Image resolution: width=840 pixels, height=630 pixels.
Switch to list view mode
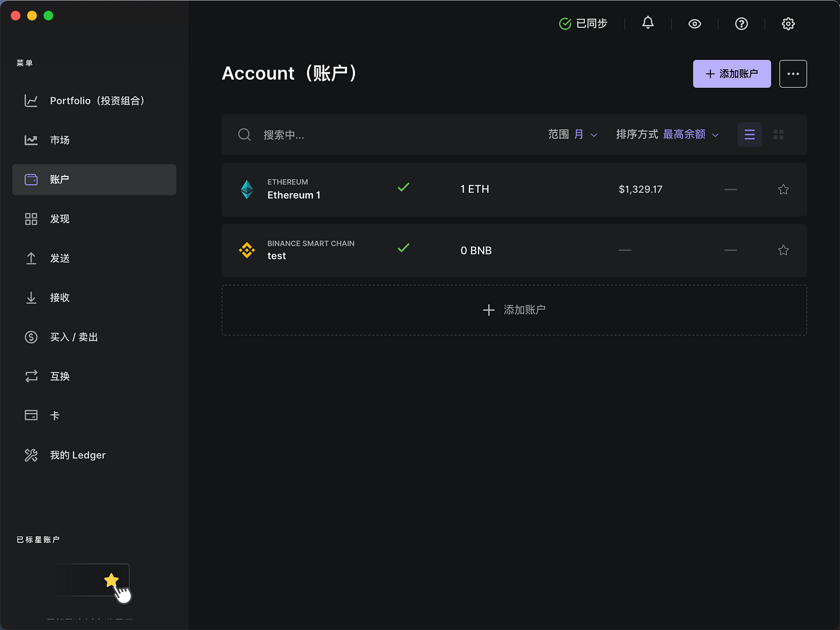click(x=750, y=134)
